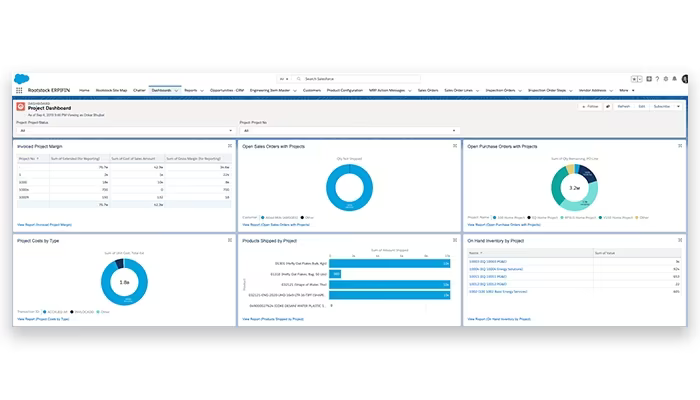Expand the On Hand Inventory widget
700x400 pixels.
tap(680, 240)
